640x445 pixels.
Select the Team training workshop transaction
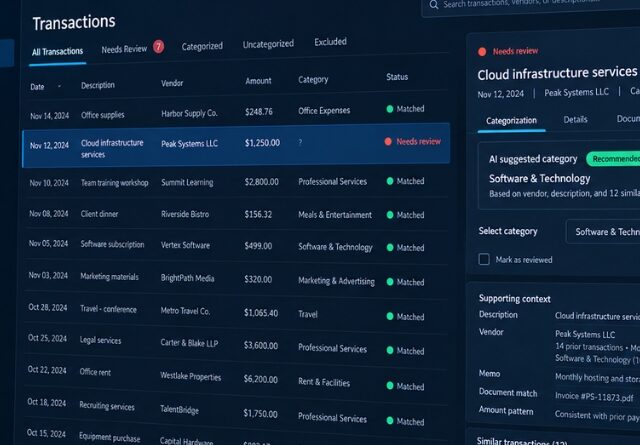pyautogui.click(x=114, y=182)
